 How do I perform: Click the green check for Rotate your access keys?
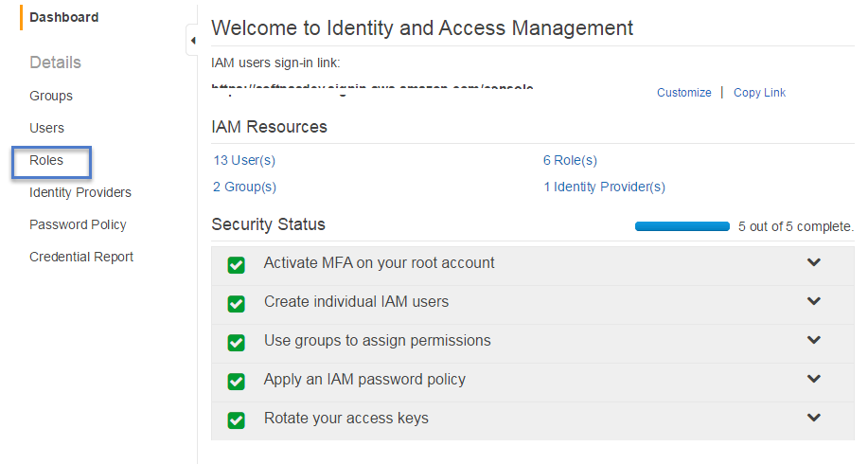[x=237, y=420]
